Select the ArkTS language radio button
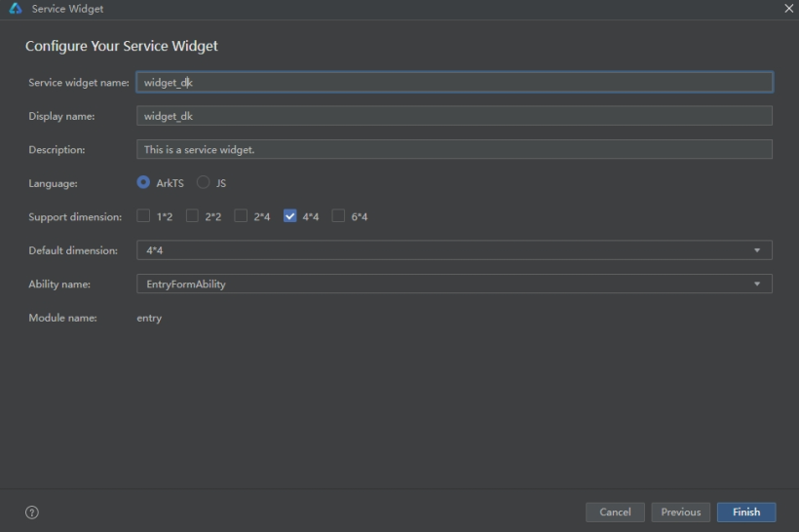 click(x=143, y=182)
